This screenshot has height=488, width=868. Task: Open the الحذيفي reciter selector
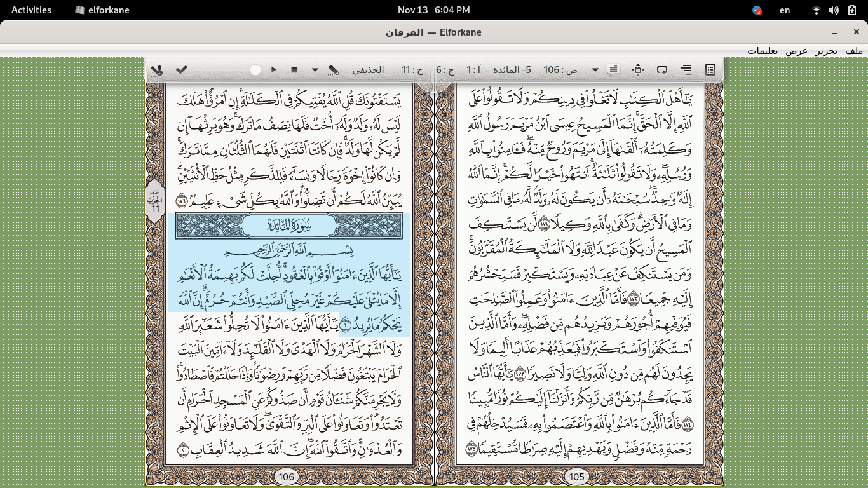coord(368,70)
